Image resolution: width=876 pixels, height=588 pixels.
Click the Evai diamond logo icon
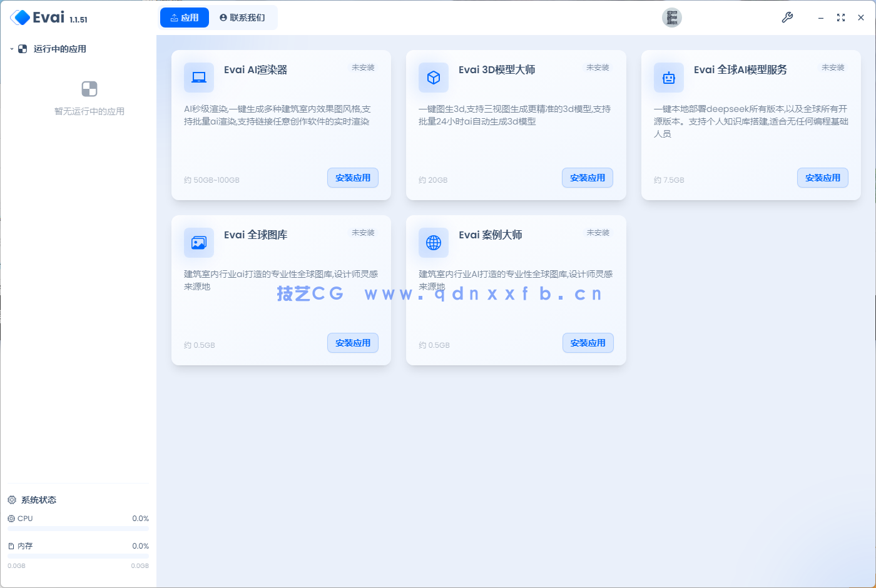[21, 18]
